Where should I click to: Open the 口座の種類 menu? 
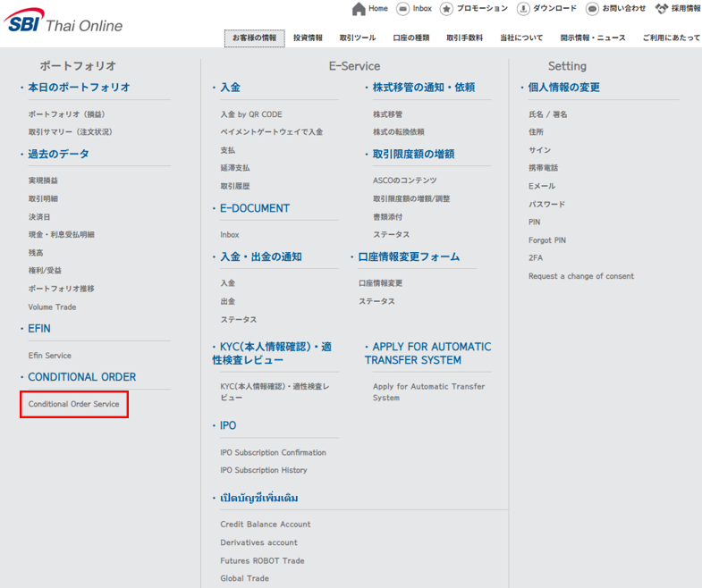pyautogui.click(x=411, y=38)
